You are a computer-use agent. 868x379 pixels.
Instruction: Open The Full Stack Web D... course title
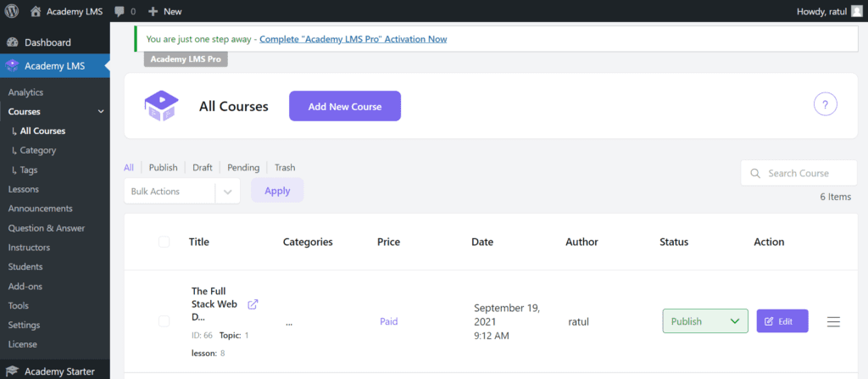214,304
